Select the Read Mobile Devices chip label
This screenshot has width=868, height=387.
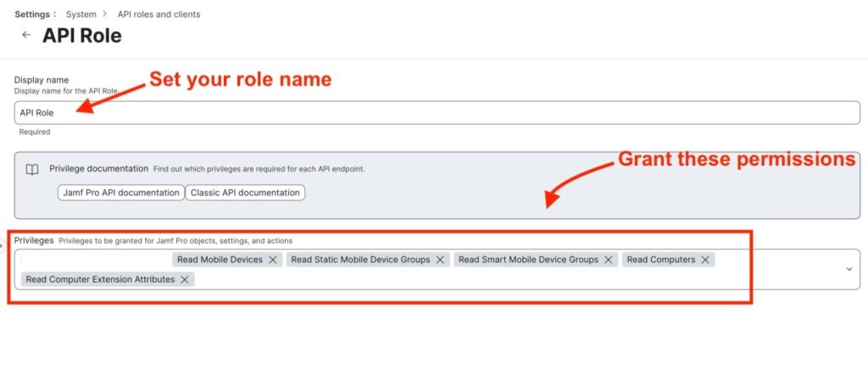pos(220,260)
